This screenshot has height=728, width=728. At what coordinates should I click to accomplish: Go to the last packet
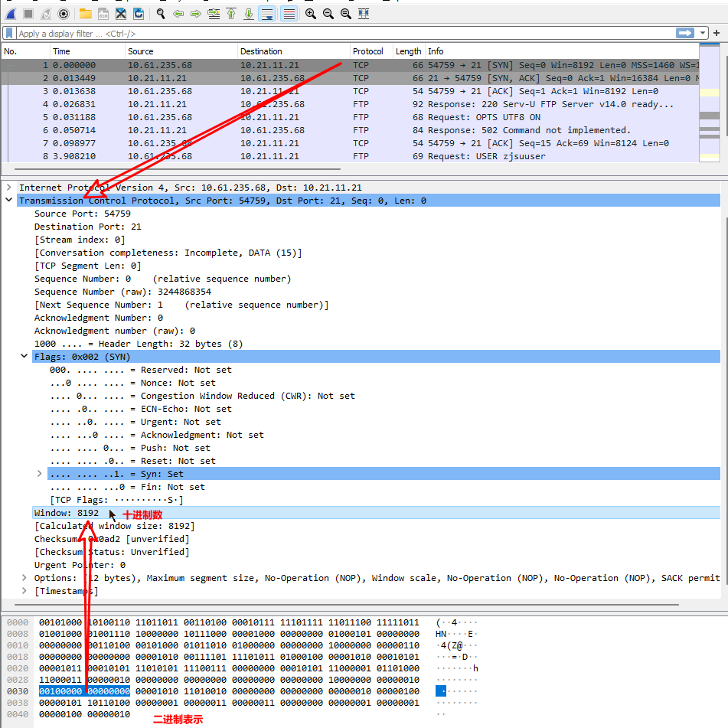[x=249, y=14]
